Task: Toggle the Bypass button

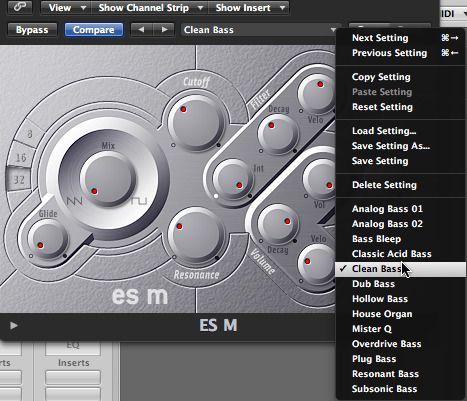Action: [32, 30]
